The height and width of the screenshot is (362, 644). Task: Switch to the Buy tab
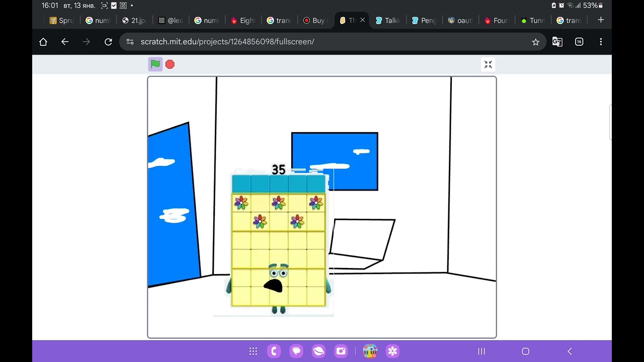[x=315, y=21]
